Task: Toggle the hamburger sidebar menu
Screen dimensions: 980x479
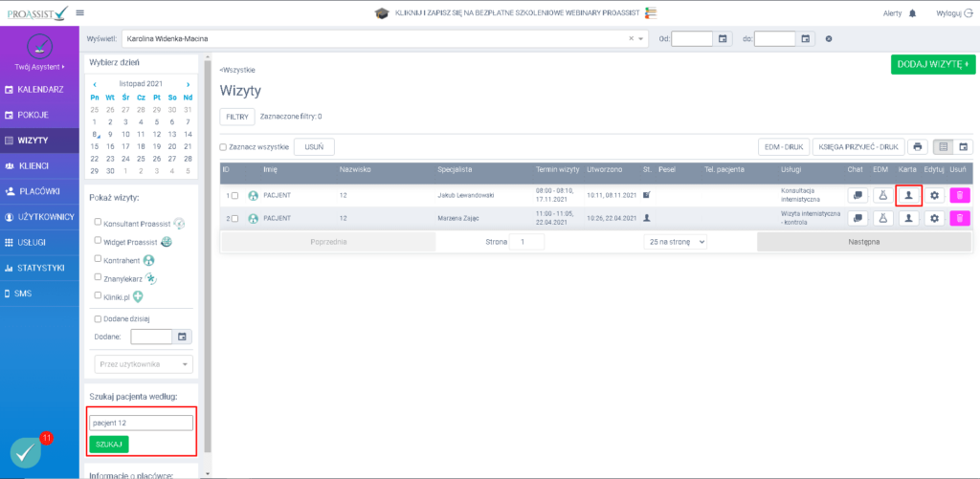Action: pos(79,13)
